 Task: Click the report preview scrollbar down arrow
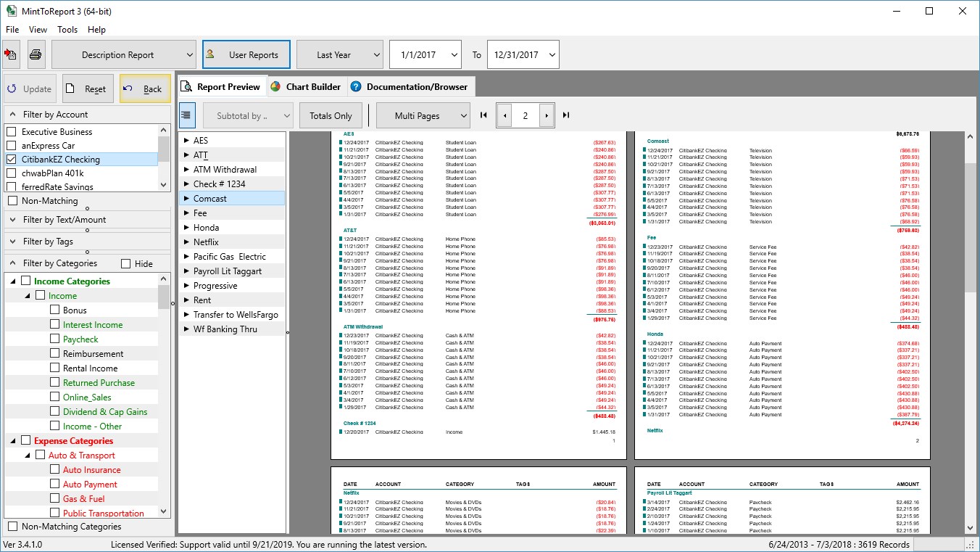click(971, 529)
